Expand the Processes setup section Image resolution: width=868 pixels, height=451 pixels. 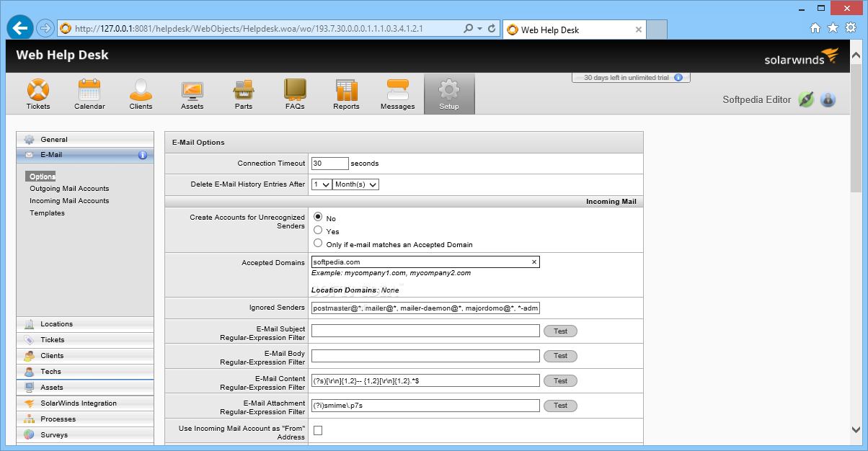pyautogui.click(x=85, y=419)
